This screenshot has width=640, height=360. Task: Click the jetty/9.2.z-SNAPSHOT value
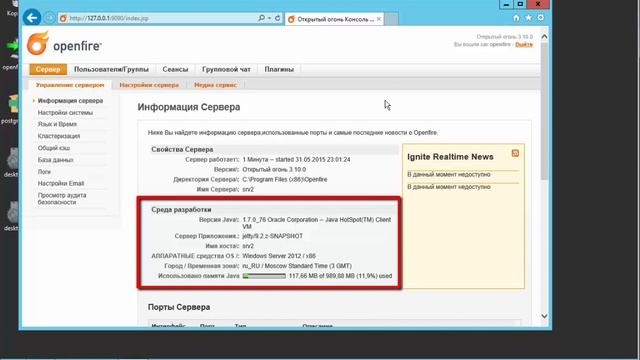click(x=273, y=236)
